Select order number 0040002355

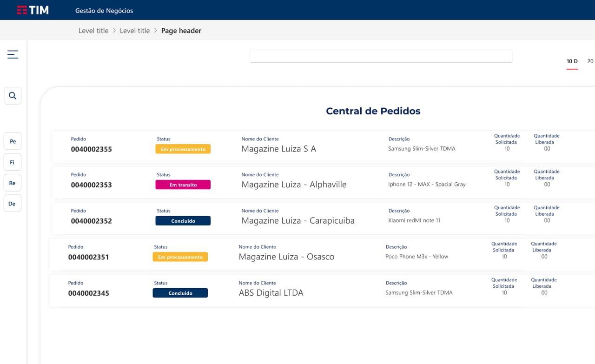point(92,149)
